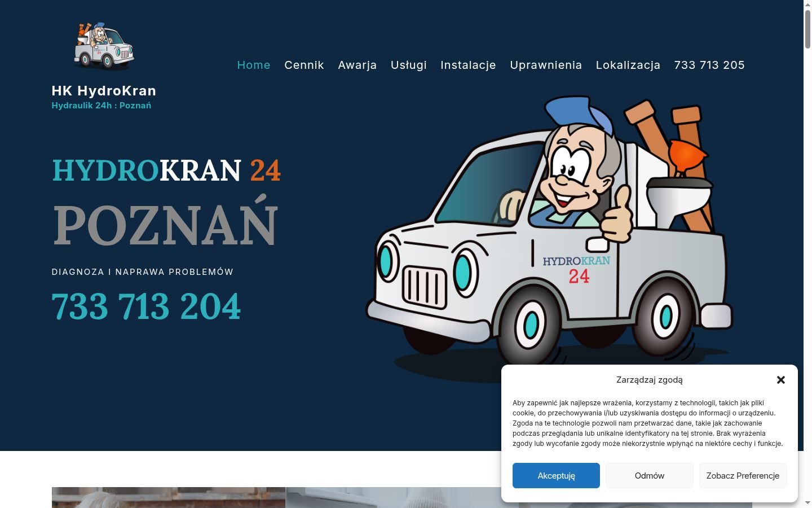The image size is (812, 508).
Task: Open Zobacz Preferencje cookie settings
Action: click(x=743, y=475)
